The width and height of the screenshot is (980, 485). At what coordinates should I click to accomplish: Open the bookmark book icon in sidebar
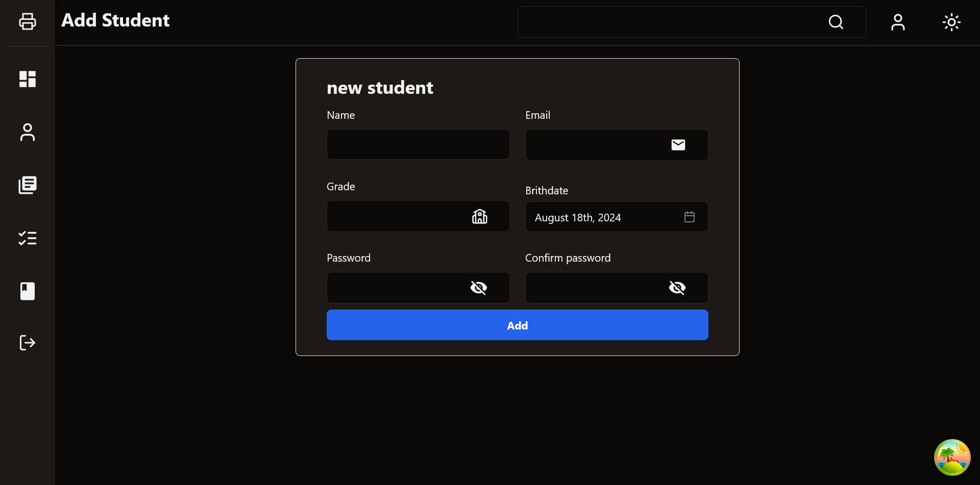coord(28,291)
